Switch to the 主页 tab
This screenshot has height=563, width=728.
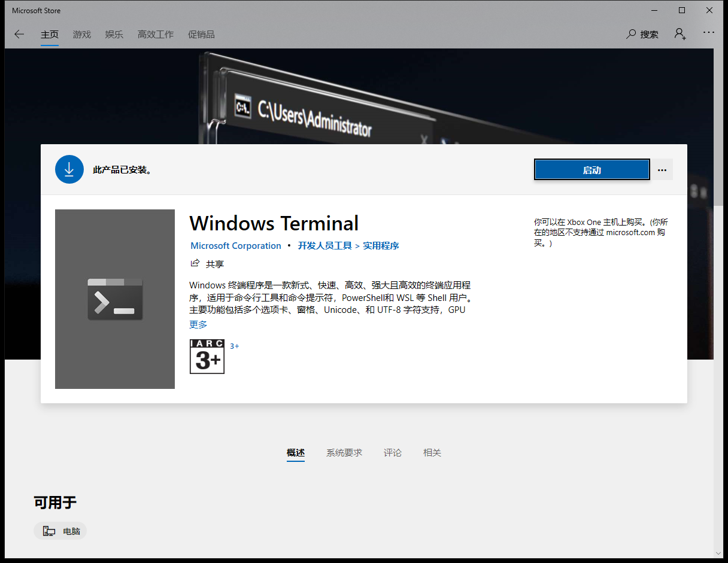[50, 34]
